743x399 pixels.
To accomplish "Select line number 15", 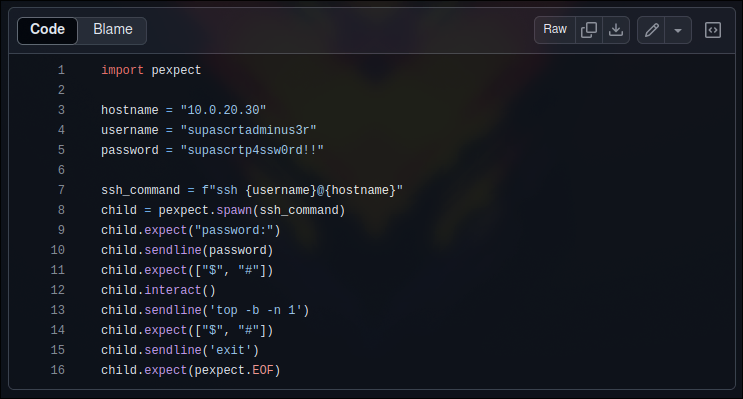I will pyautogui.click(x=58, y=350).
